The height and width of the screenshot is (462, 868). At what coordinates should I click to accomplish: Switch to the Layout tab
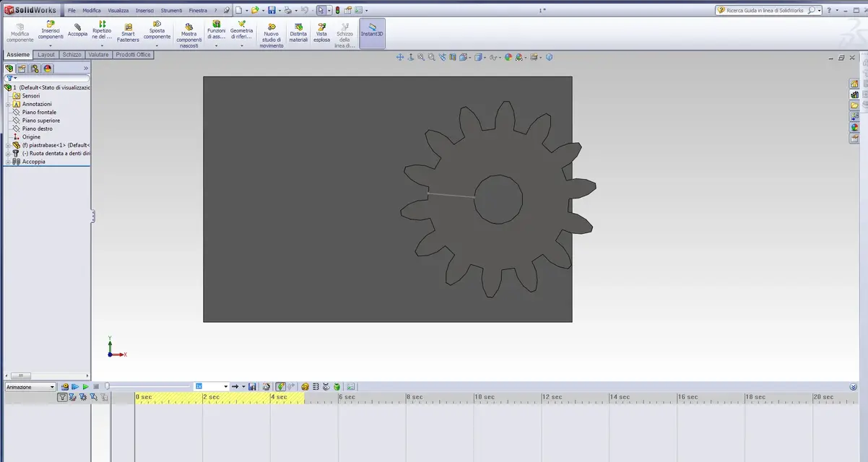[46, 55]
